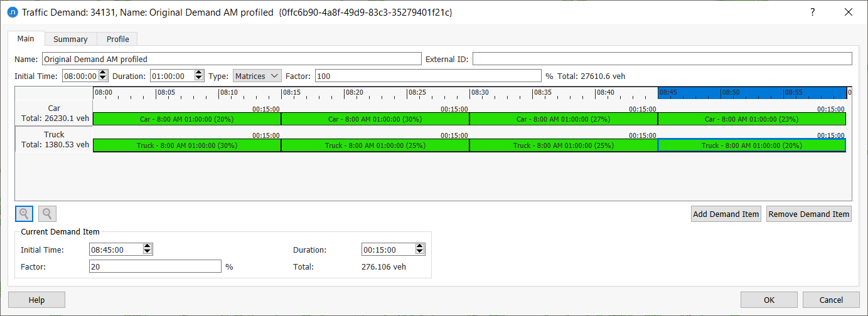Viewport: 868px width, 316px height.
Task: Open the Profile tab
Action: [117, 39]
